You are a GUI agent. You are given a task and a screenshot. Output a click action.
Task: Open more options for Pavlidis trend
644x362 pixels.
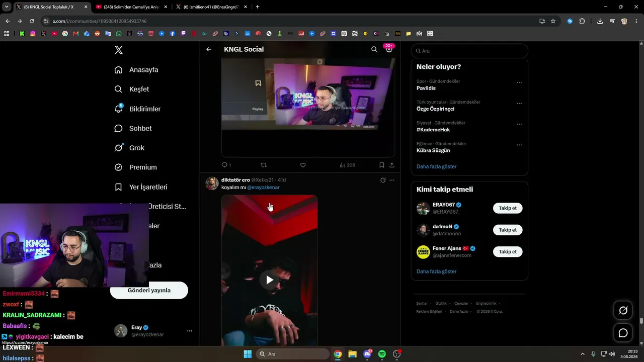click(x=519, y=83)
